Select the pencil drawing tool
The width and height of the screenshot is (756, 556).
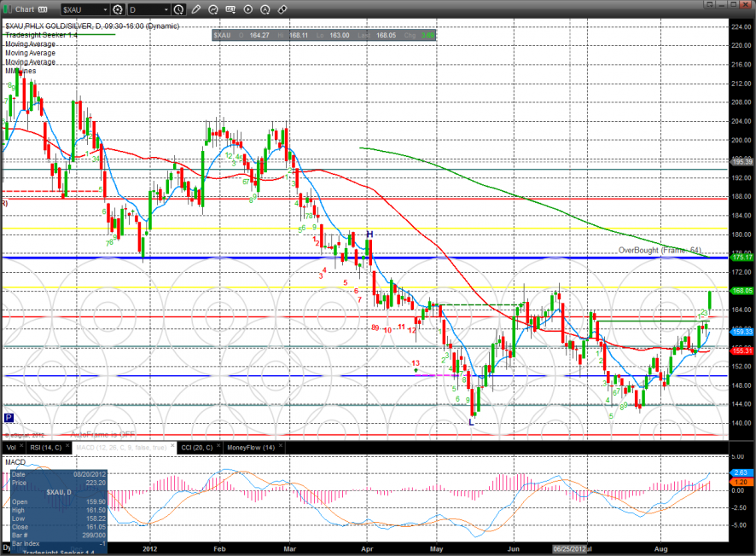(x=197, y=10)
